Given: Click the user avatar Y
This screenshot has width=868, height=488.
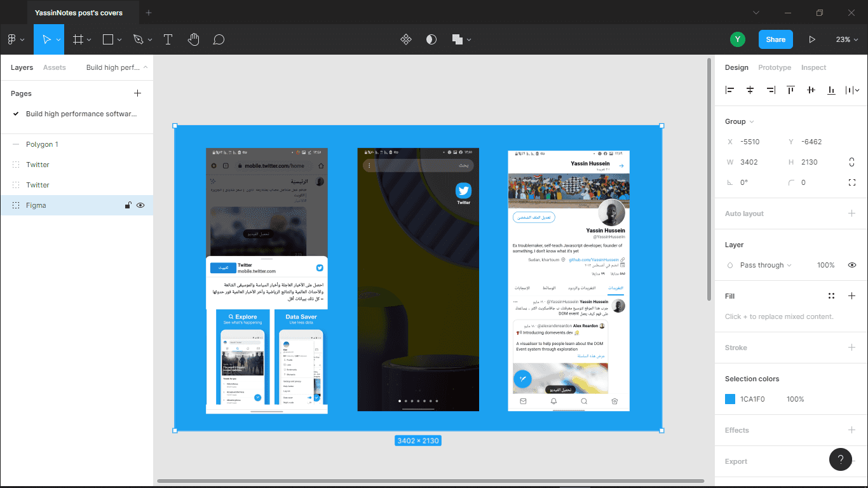Looking at the screenshot, I should (737, 39).
